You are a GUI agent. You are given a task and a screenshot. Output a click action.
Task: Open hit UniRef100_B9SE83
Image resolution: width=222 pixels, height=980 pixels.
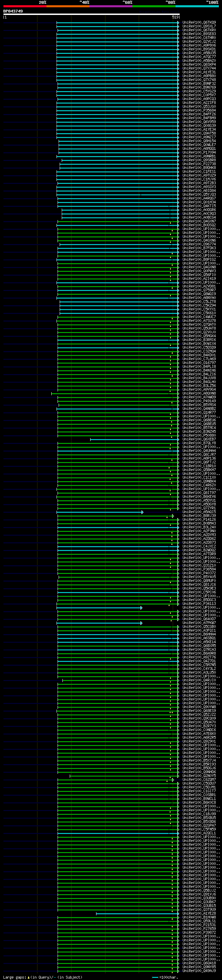coord(199,34)
